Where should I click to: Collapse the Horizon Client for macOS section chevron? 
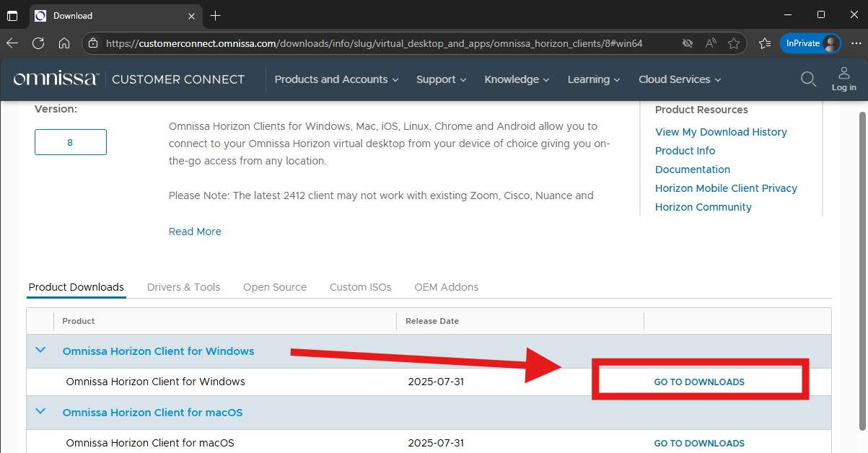[x=40, y=412]
